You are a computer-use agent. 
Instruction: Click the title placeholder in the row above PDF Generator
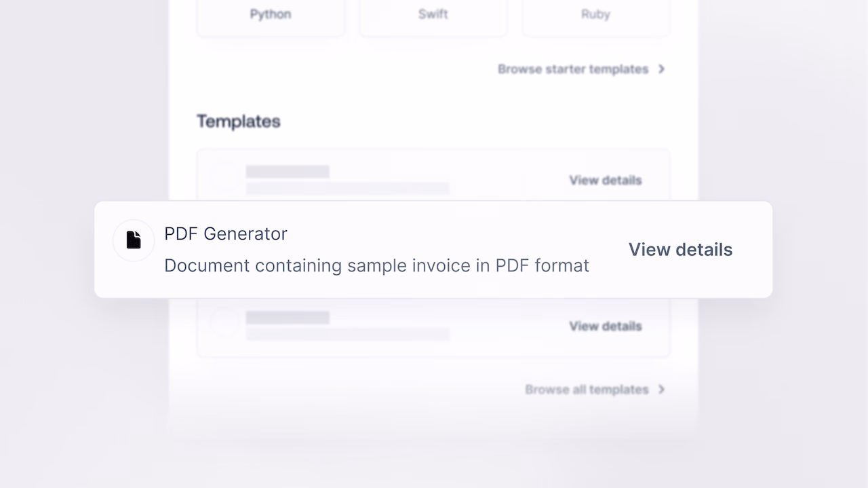[288, 172]
